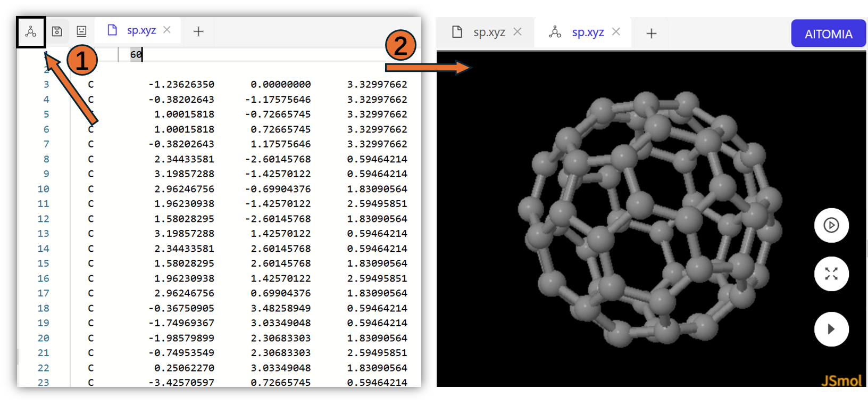Click line number 23 in editor gutter
The width and height of the screenshot is (868, 404).
point(43,382)
